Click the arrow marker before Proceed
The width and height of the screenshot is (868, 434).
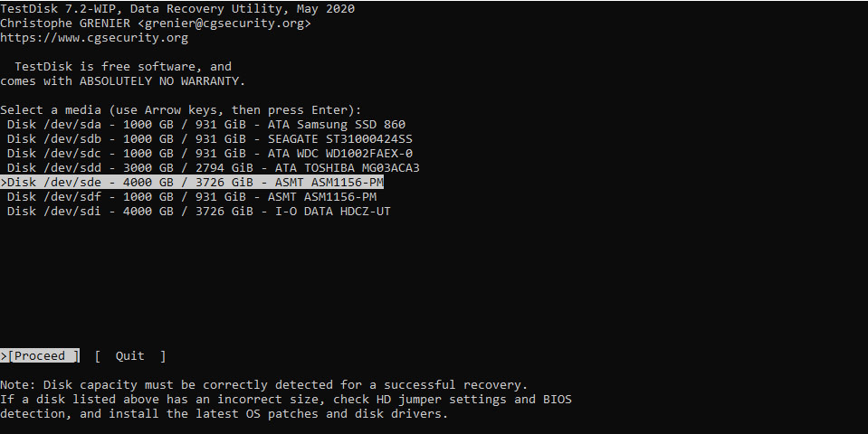[x=4, y=356]
